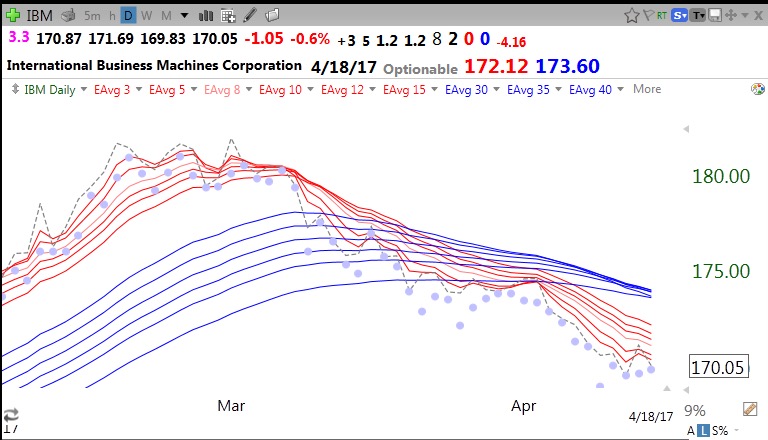Expand the EAvg 30 dropdown arrow
This screenshot has height=440, width=768.
[x=496, y=89]
